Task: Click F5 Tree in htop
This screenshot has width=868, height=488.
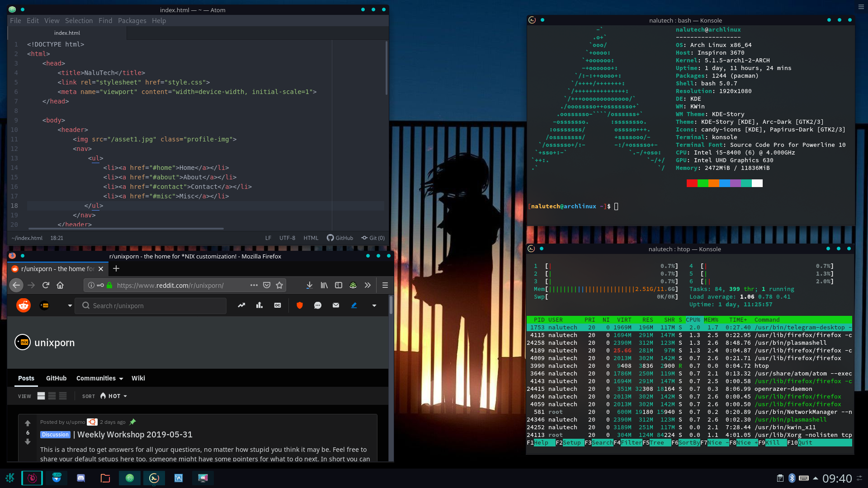Action: point(657,443)
